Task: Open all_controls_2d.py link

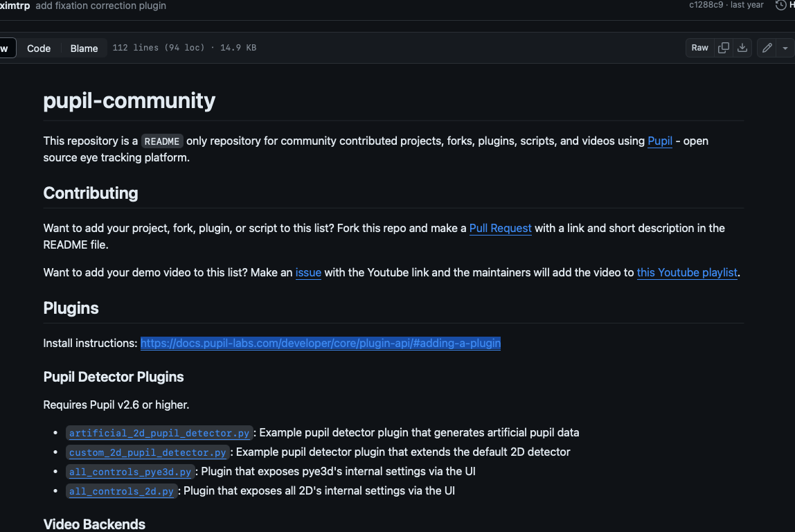Action: tap(121, 491)
